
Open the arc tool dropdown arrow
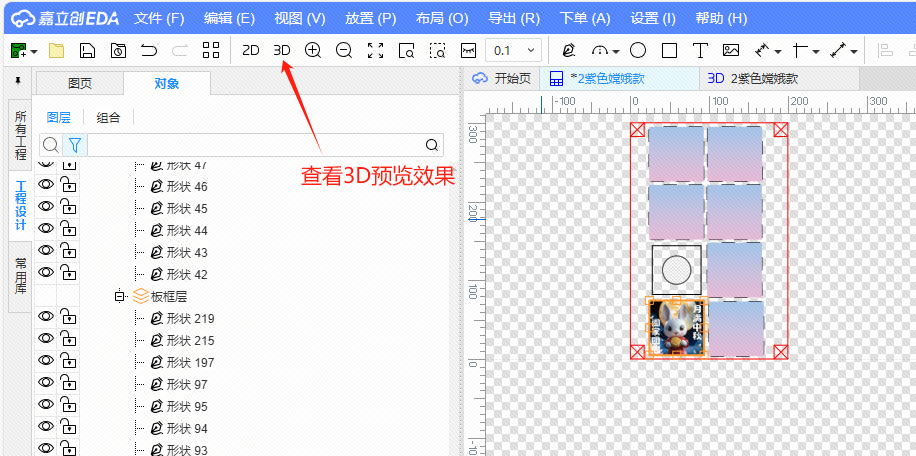coord(615,50)
